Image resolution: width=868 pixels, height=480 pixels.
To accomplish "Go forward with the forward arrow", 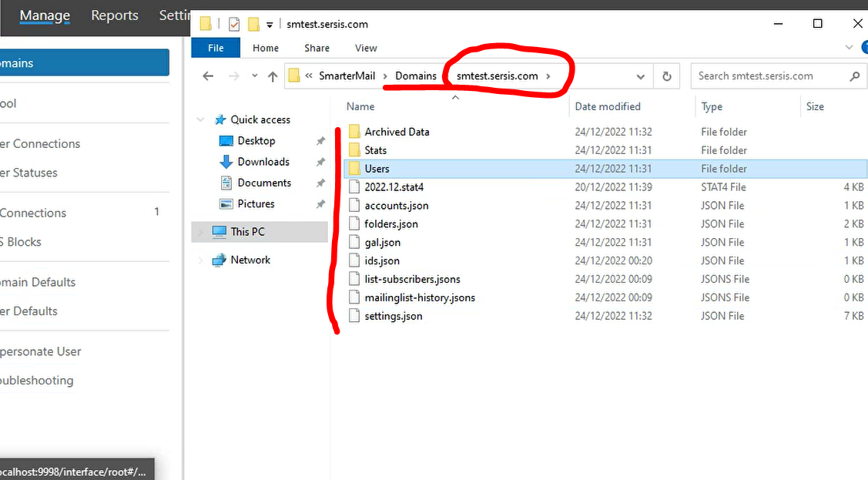I will tap(234, 76).
